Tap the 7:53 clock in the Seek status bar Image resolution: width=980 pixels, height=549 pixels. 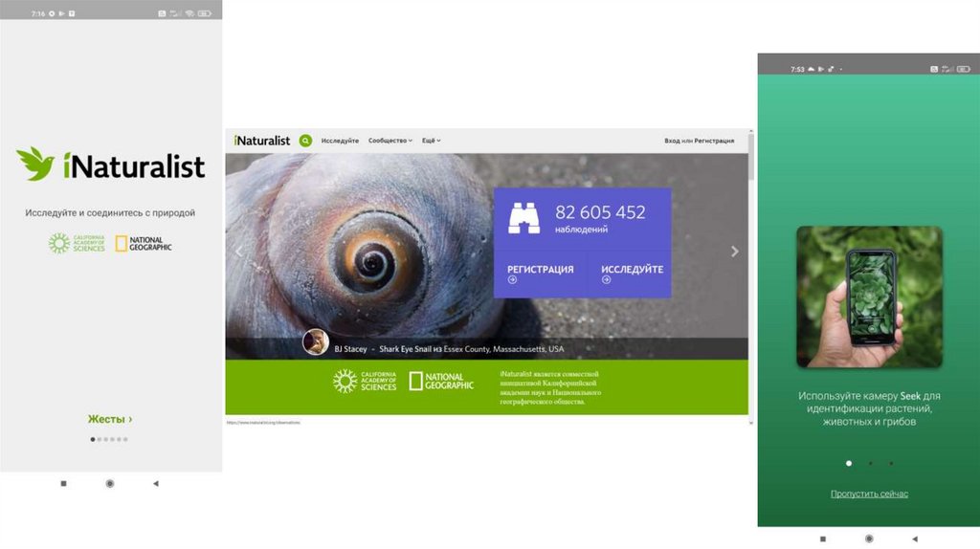point(797,69)
